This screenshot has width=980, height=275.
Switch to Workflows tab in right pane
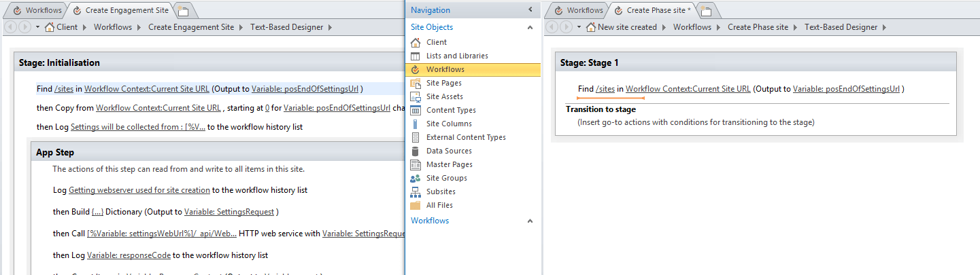click(578, 10)
